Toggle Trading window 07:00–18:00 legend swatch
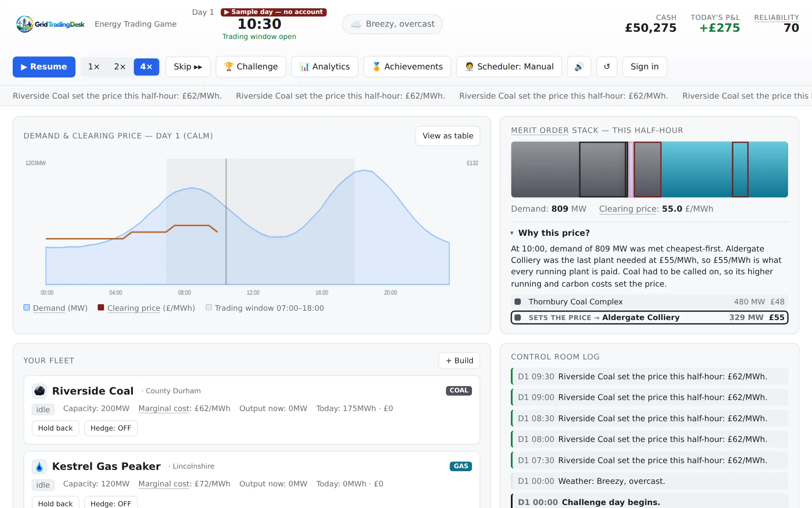 (x=208, y=308)
